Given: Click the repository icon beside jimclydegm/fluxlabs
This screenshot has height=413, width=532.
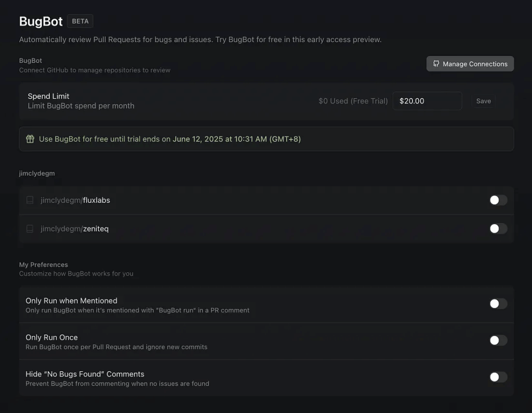Looking at the screenshot, I should [30, 200].
